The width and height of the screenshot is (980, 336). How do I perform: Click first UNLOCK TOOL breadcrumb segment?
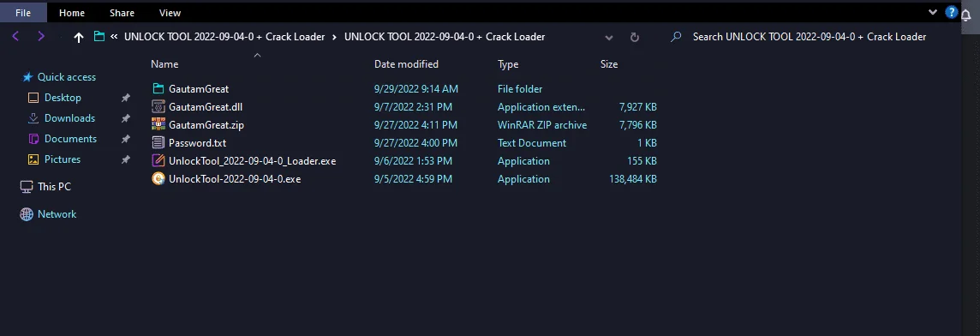point(224,37)
